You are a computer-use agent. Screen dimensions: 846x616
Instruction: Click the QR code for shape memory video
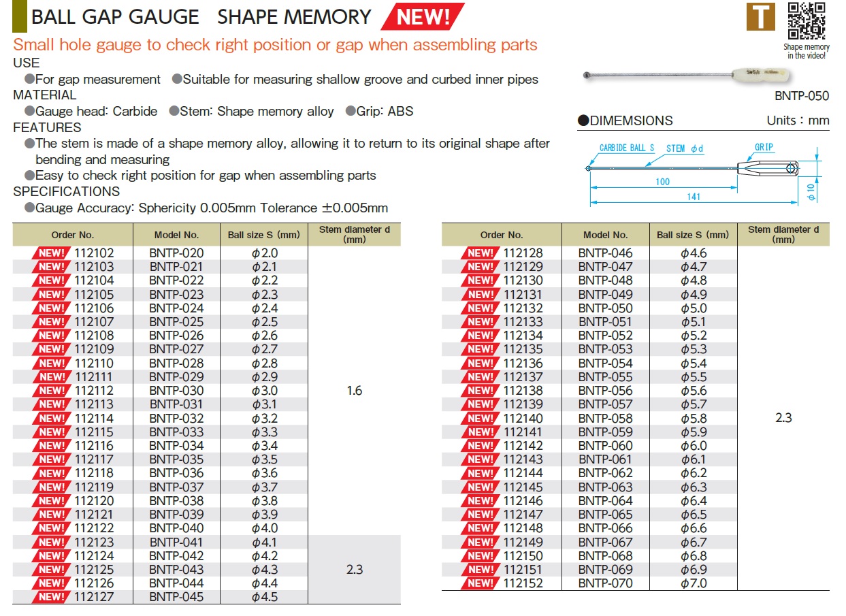pyautogui.click(x=807, y=21)
